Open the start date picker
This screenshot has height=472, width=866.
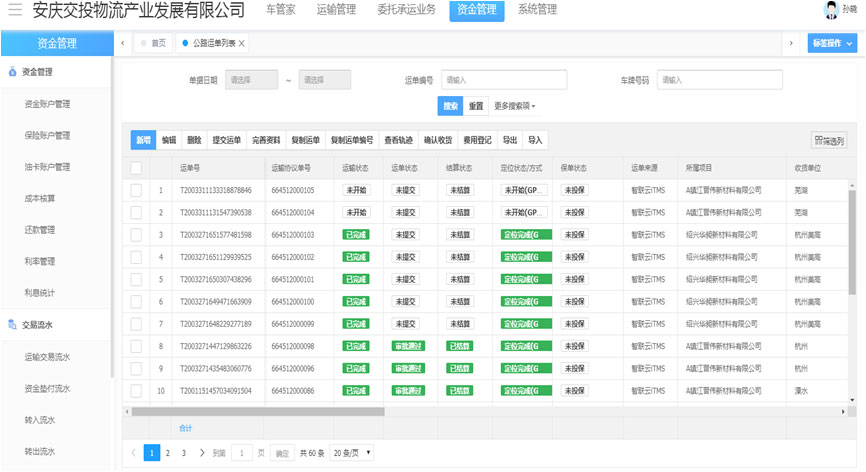click(251, 80)
